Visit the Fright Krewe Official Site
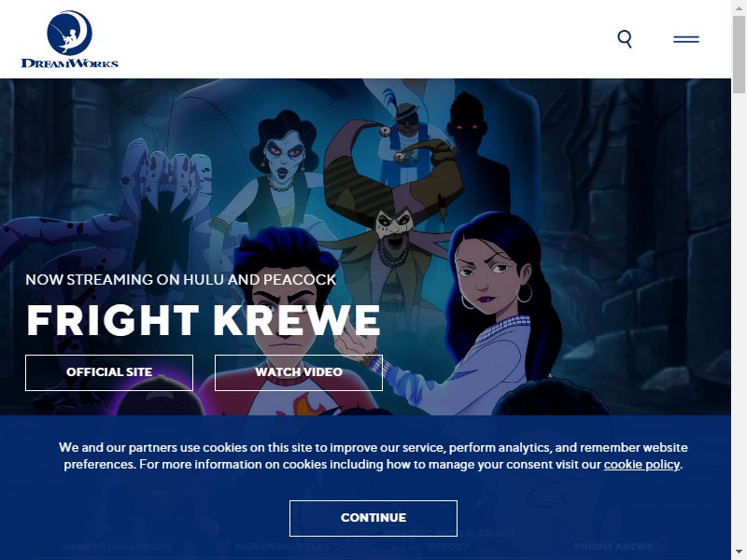 tap(109, 372)
